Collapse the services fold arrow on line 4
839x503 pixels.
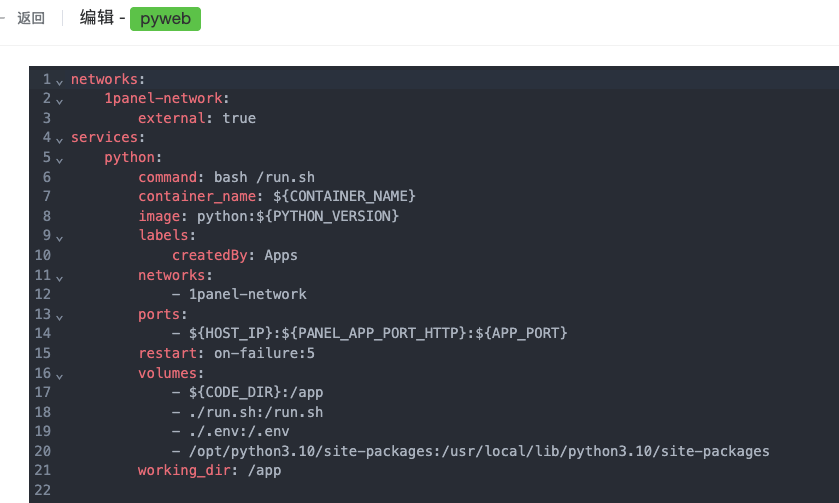[59, 140]
